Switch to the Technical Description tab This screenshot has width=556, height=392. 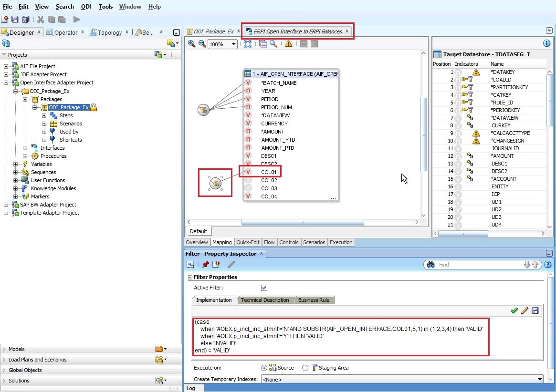265,300
